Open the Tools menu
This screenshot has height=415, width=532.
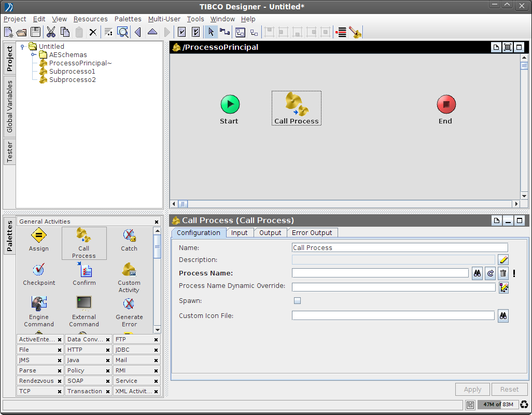195,19
